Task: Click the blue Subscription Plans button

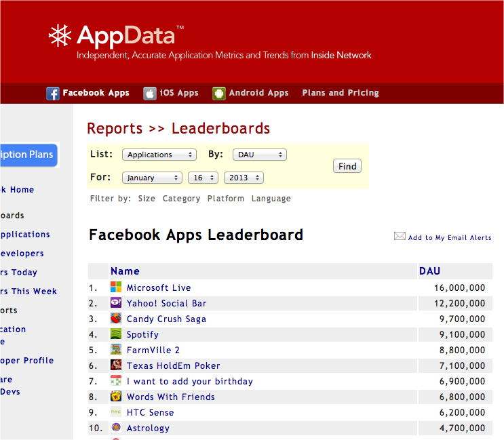Action: (x=28, y=155)
